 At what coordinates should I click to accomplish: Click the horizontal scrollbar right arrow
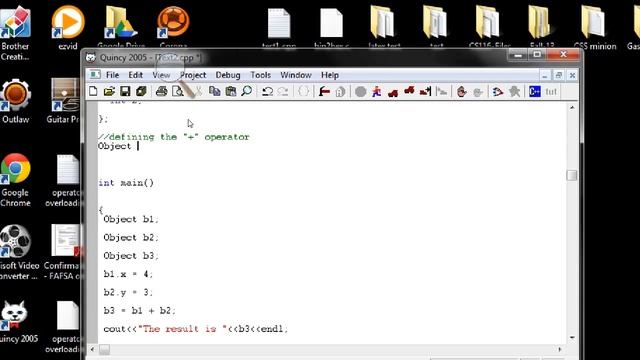(560, 349)
